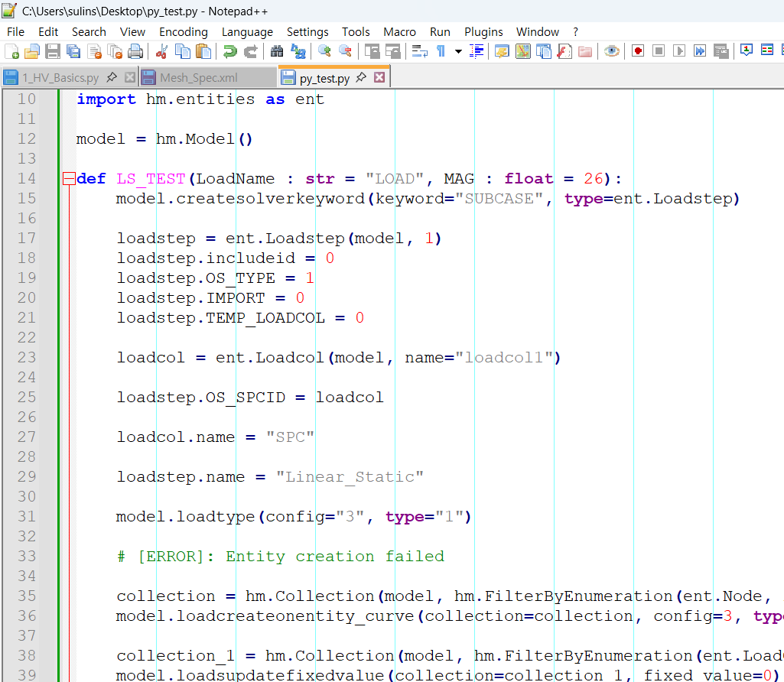This screenshot has height=682, width=784.
Task: Open the Tools menu
Action: click(356, 32)
